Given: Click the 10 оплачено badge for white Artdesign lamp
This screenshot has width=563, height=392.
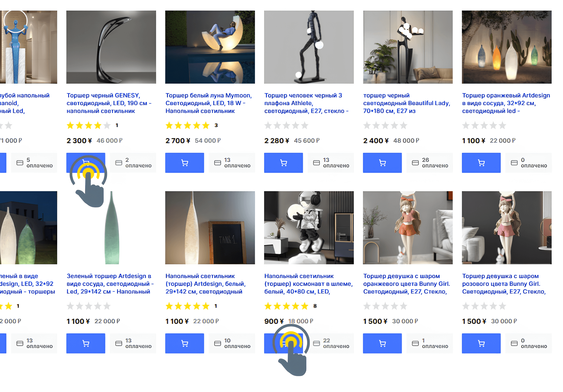Looking at the screenshot, I should pos(232,343).
